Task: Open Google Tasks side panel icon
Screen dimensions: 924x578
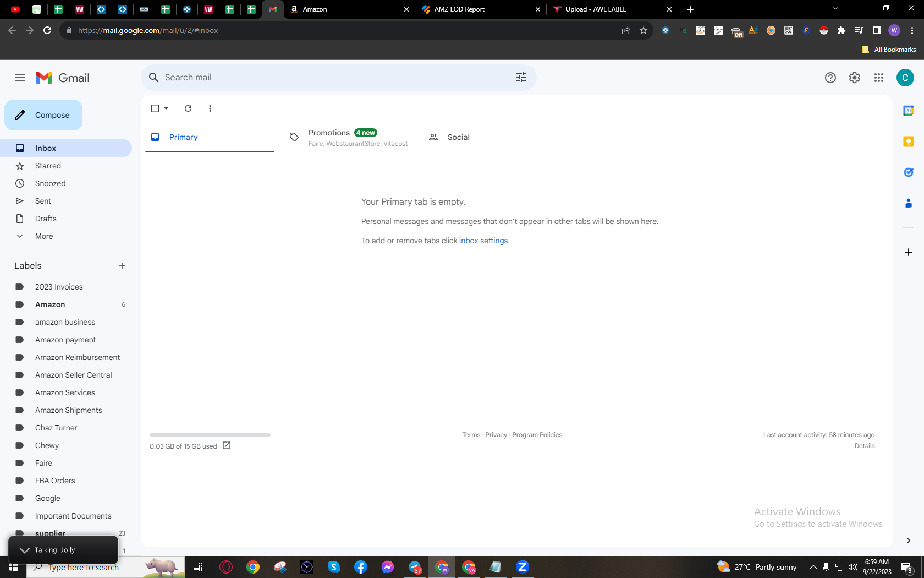Action: 909,172
